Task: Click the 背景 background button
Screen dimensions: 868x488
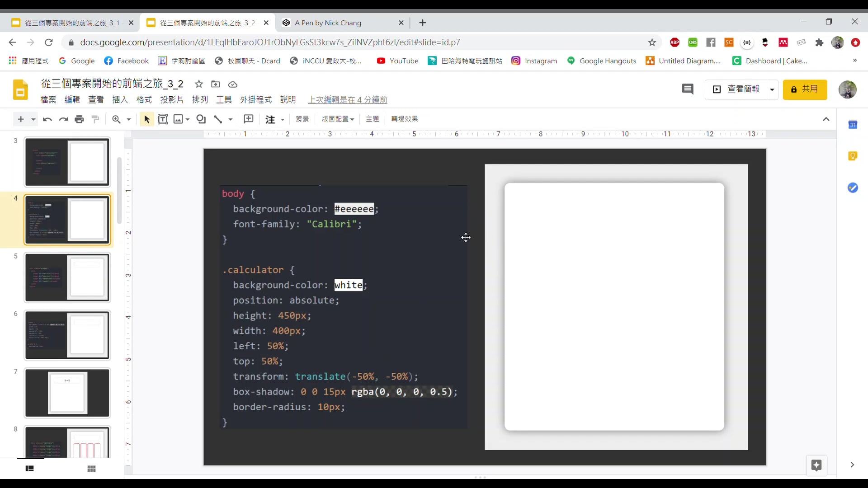Action: coord(302,119)
